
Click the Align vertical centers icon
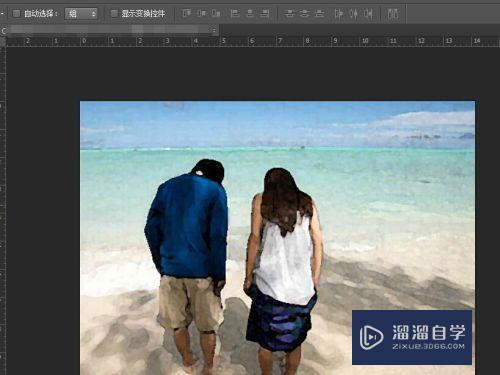[201, 14]
